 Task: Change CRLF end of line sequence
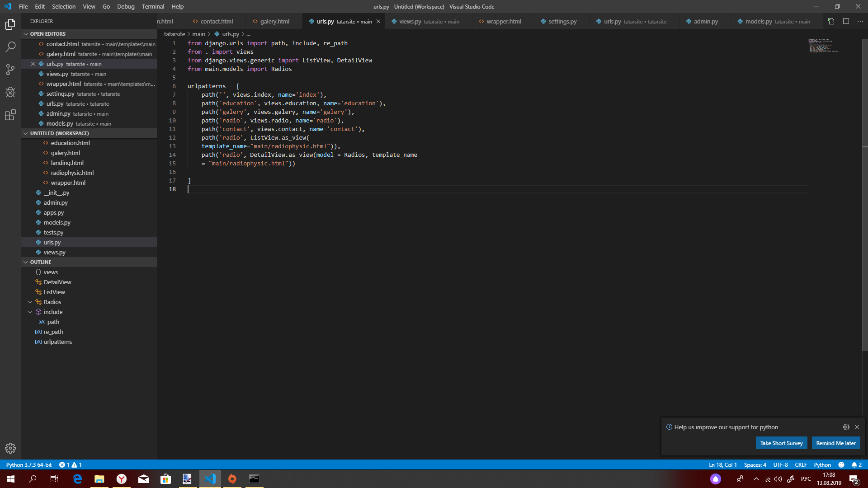click(x=801, y=465)
